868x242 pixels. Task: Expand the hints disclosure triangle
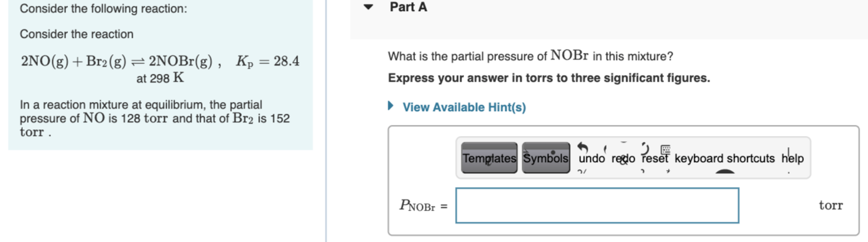(x=392, y=107)
